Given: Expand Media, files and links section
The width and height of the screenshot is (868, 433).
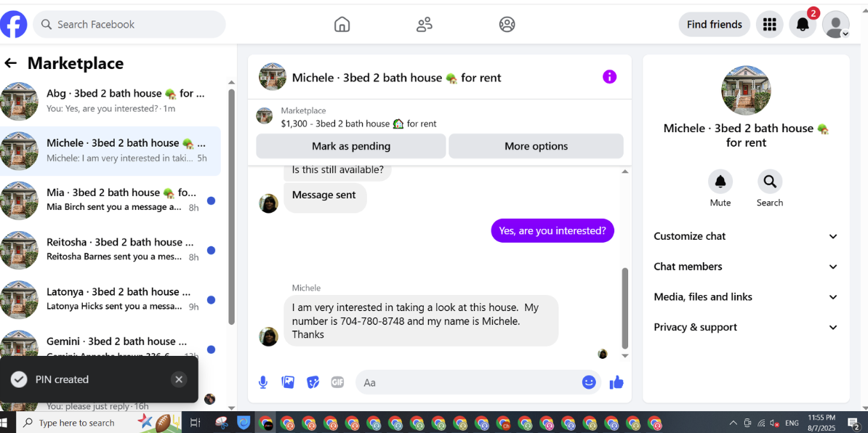Looking at the screenshot, I should [746, 297].
